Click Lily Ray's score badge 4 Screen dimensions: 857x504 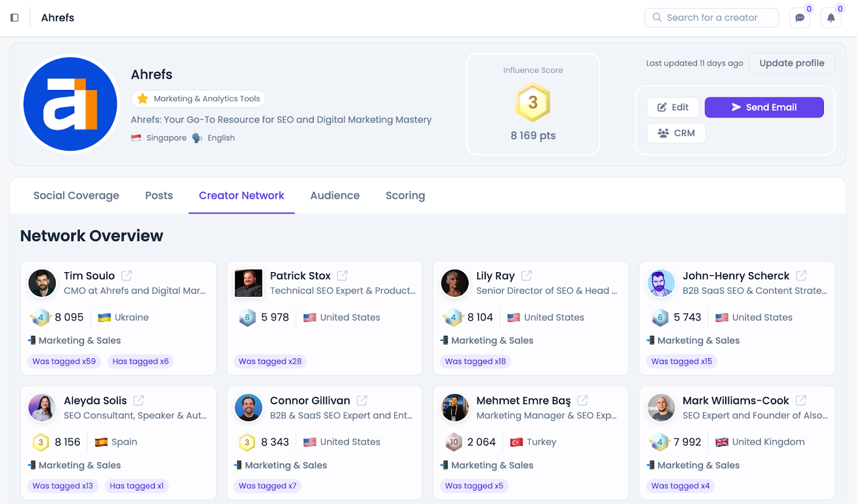(x=453, y=317)
